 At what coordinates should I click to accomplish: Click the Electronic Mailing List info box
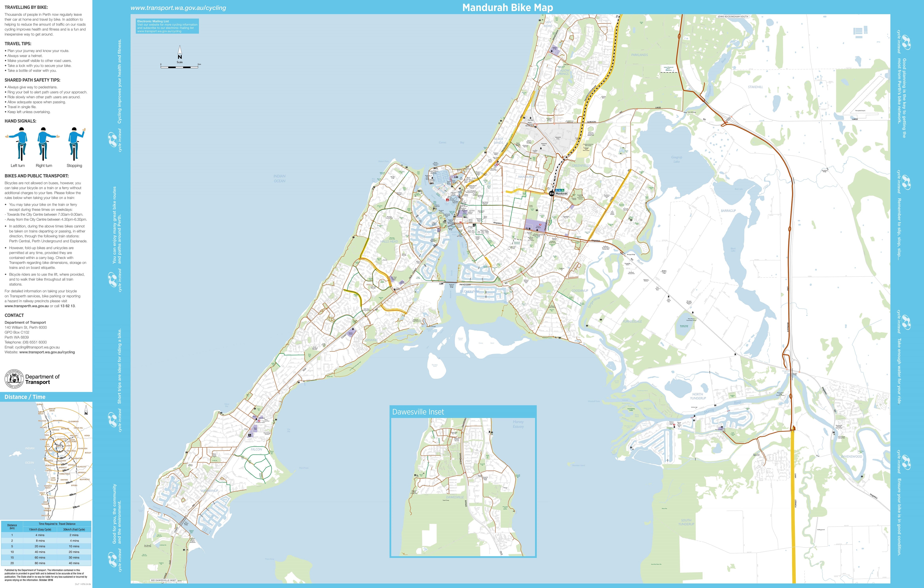click(167, 26)
